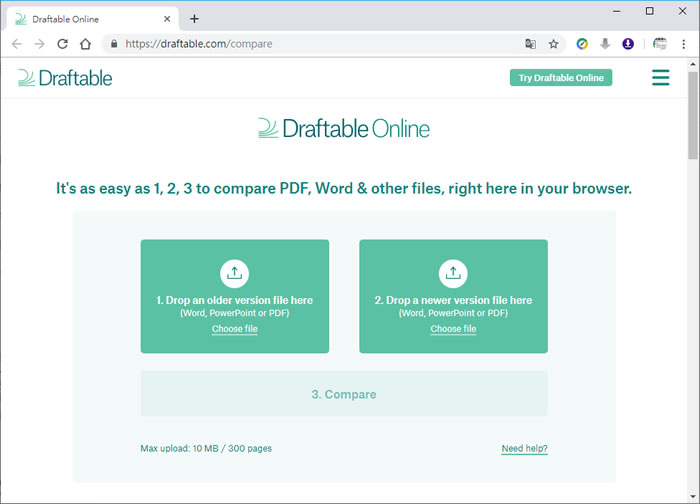Click the address bar URL field
The image size is (700, 504).
point(300,44)
